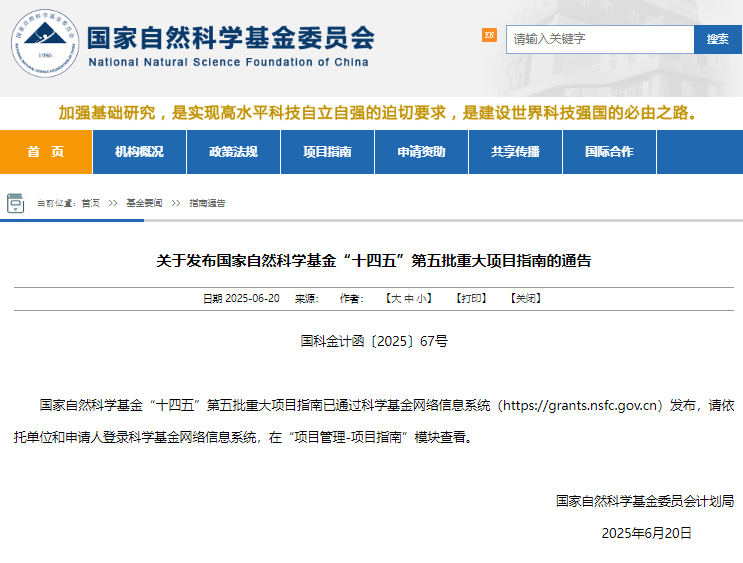This screenshot has width=743, height=563.
Task: Open the 机构概况 navigation menu
Action: click(139, 152)
